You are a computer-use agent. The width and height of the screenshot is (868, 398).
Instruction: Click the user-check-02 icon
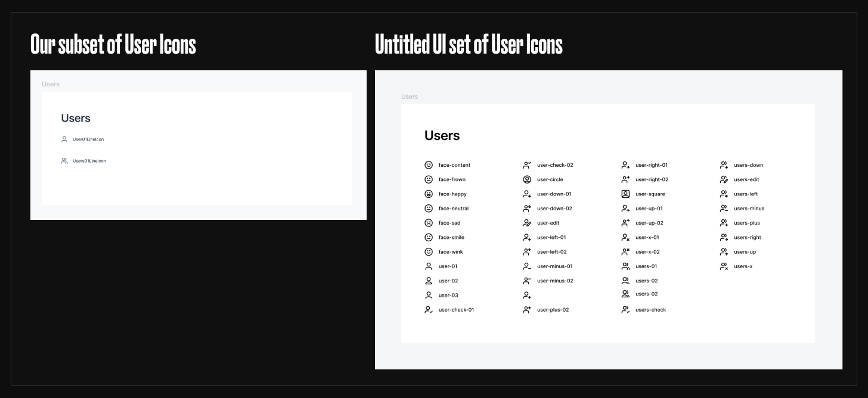click(527, 165)
